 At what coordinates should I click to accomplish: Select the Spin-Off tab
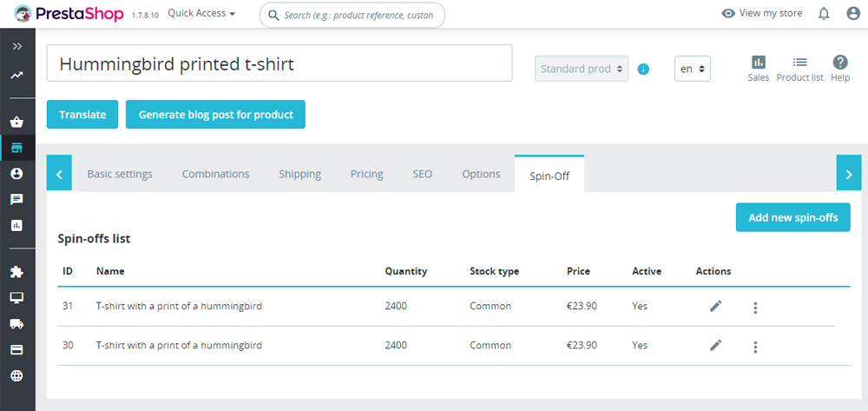549,174
